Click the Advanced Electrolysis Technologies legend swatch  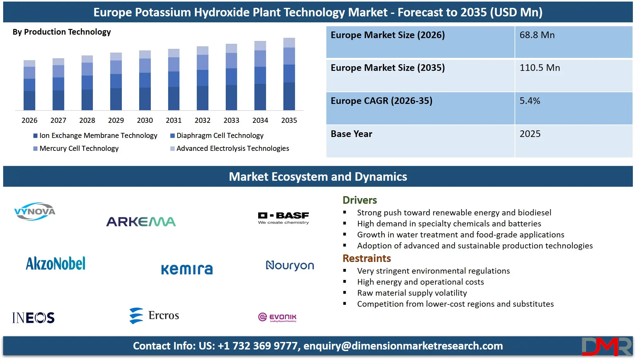[173, 148]
